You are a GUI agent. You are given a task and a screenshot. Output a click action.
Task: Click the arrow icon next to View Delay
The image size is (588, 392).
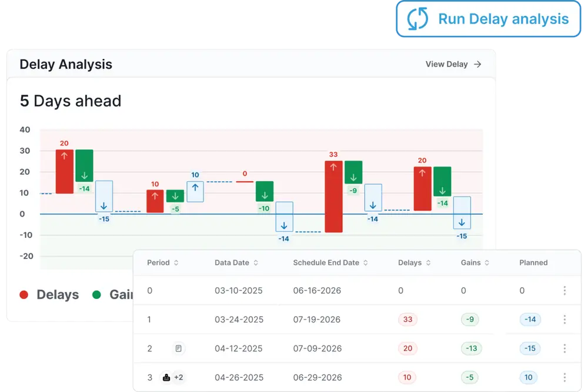coord(477,64)
